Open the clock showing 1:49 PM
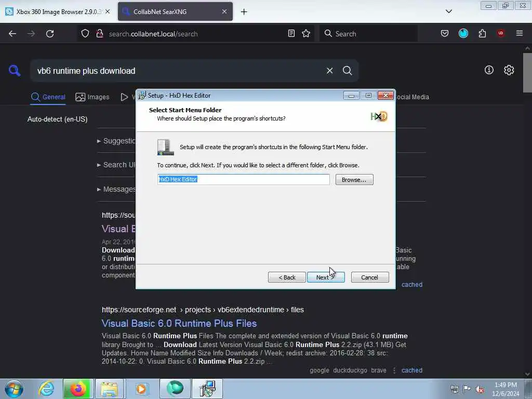Image resolution: width=532 pixels, height=399 pixels. click(x=506, y=389)
